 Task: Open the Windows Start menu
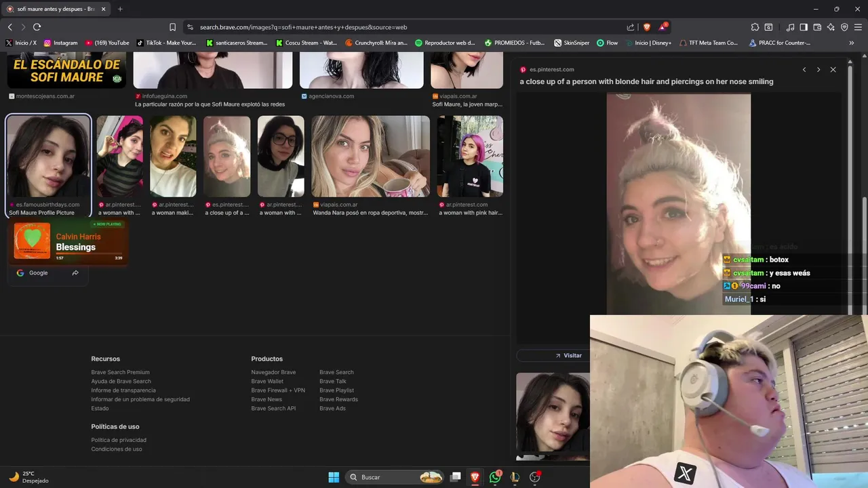pyautogui.click(x=334, y=477)
